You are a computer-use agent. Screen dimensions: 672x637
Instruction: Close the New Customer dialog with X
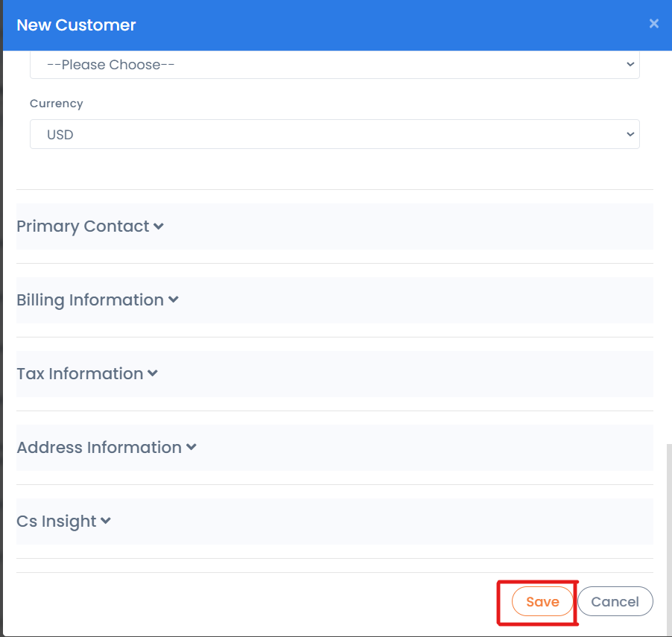[653, 24]
